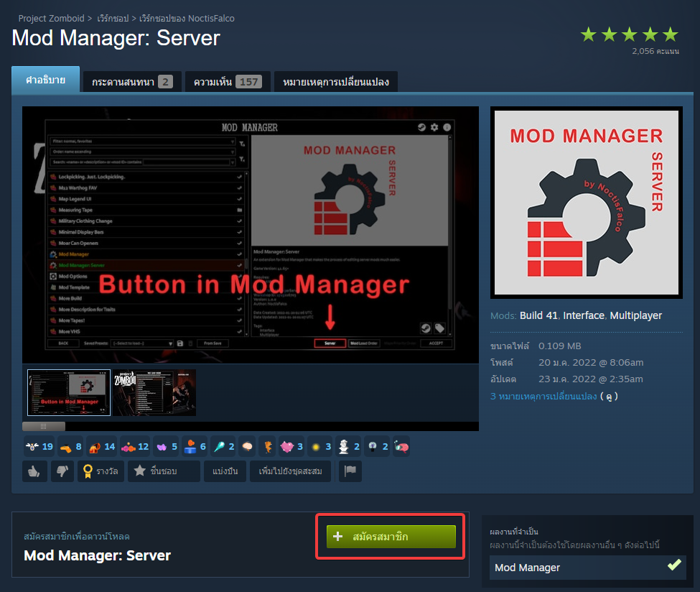Click the แบ่งปัน share button

pos(225,471)
